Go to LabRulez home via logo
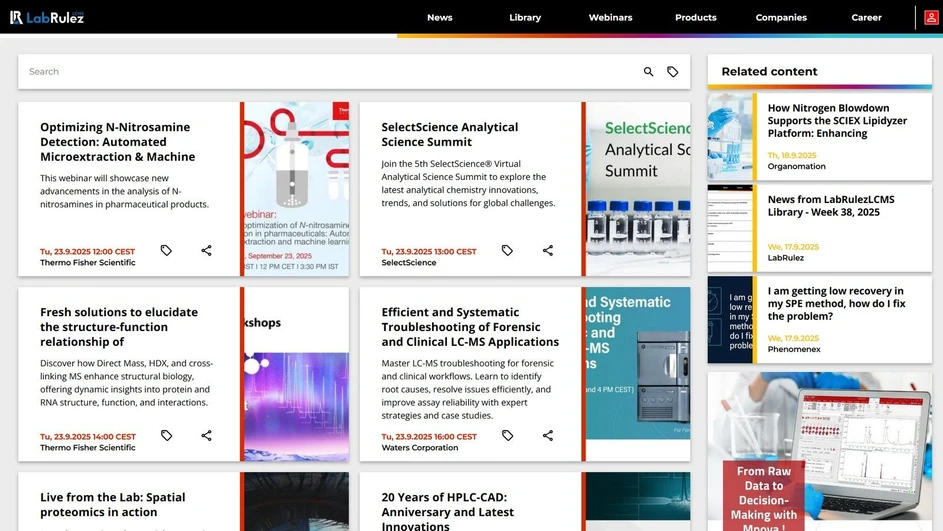Image resolution: width=943 pixels, height=531 pixels. [x=47, y=17]
